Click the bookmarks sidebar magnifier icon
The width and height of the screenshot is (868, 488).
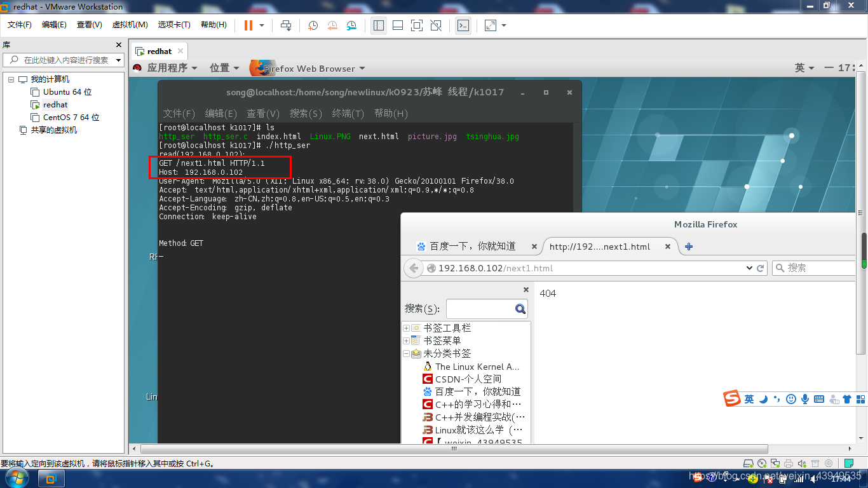520,309
